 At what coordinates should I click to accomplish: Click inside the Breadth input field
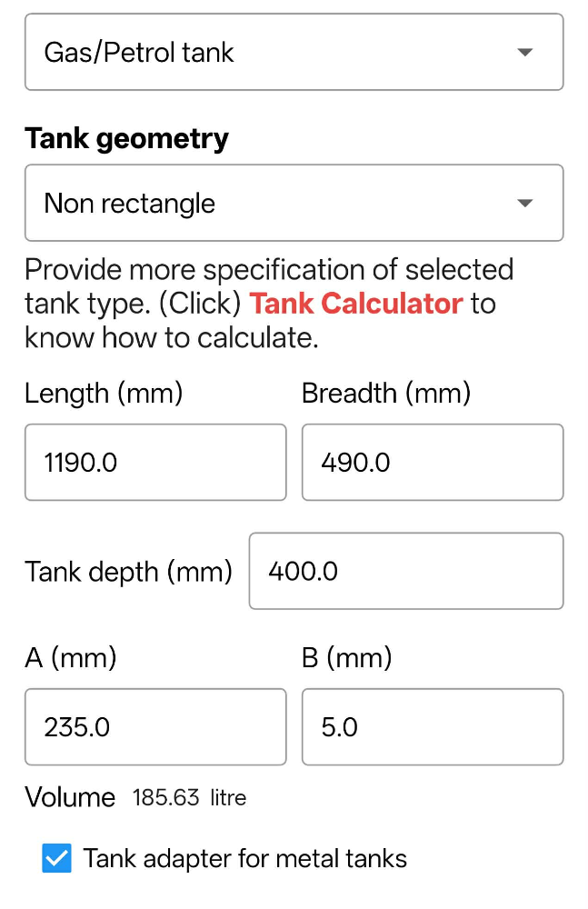(433, 462)
